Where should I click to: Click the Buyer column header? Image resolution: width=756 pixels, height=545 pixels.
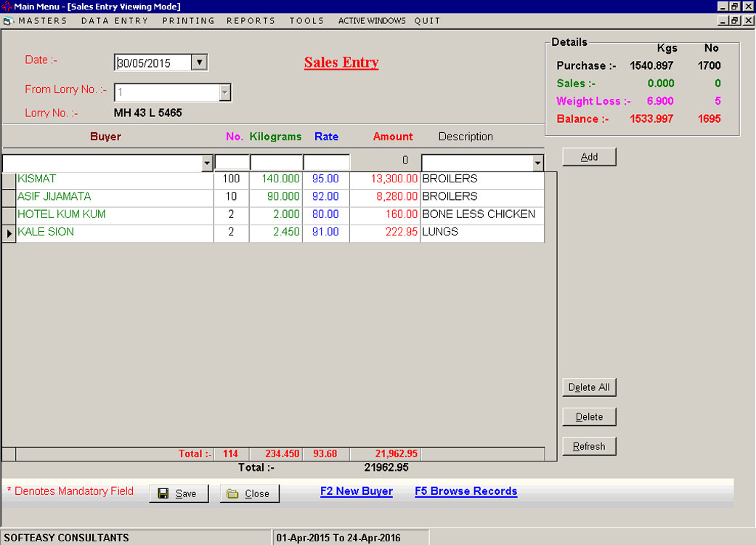click(105, 137)
